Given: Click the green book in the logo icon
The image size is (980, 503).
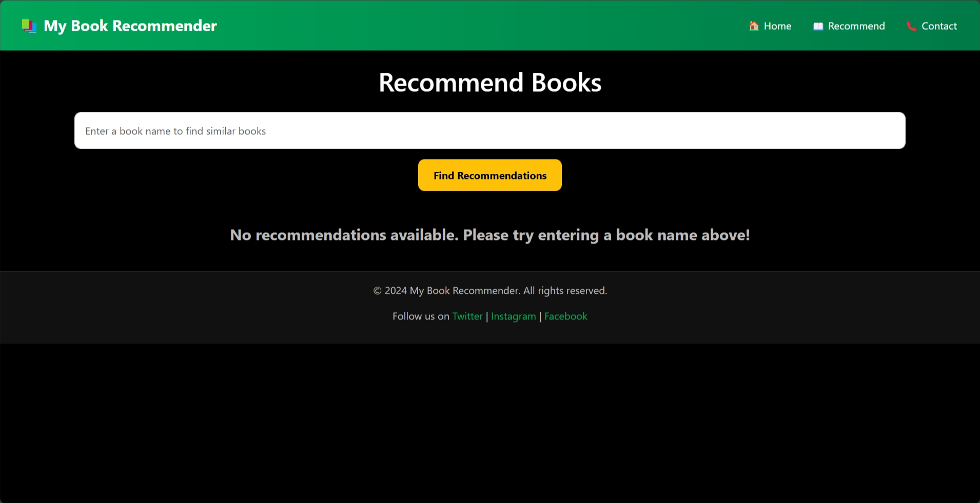Looking at the screenshot, I should [25, 24].
